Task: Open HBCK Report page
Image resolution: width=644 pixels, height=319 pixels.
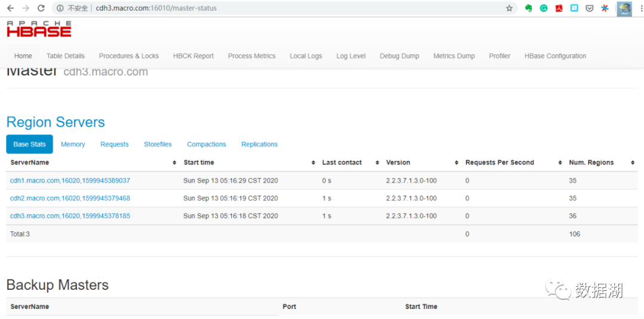Action: [x=193, y=56]
